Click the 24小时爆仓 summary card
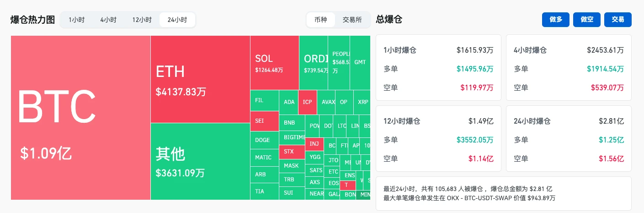This screenshot has height=213, width=644. click(x=569, y=138)
